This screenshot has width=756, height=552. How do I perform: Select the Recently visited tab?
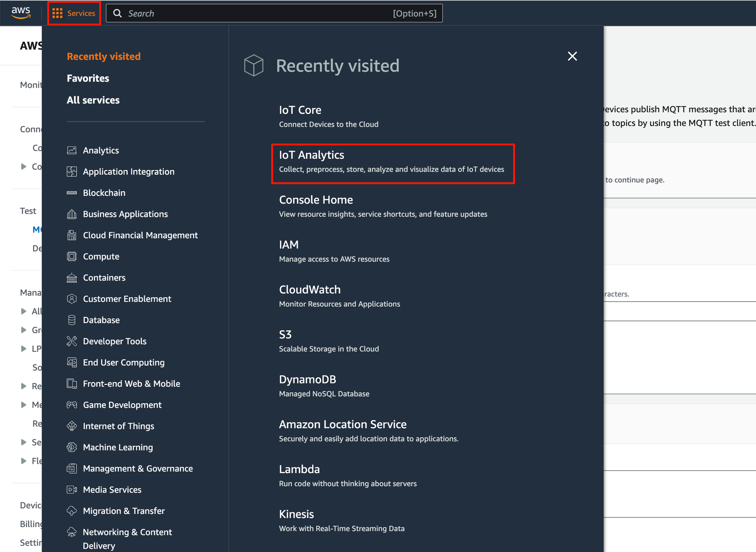(103, 56)
